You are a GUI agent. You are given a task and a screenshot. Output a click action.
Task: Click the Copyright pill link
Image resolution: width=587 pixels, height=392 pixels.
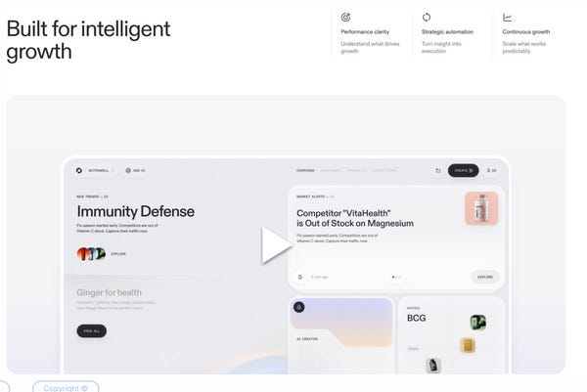[x=66, y=387]
